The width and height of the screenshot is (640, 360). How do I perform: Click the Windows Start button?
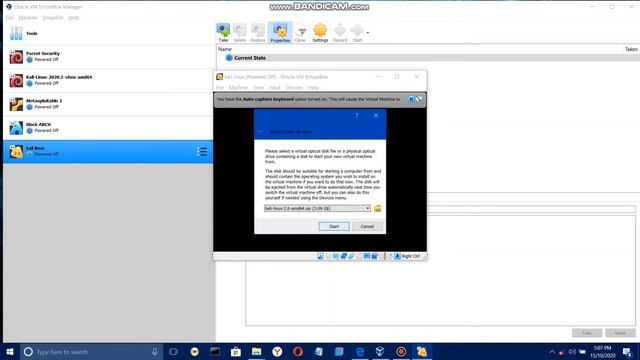tap(10, 352)
